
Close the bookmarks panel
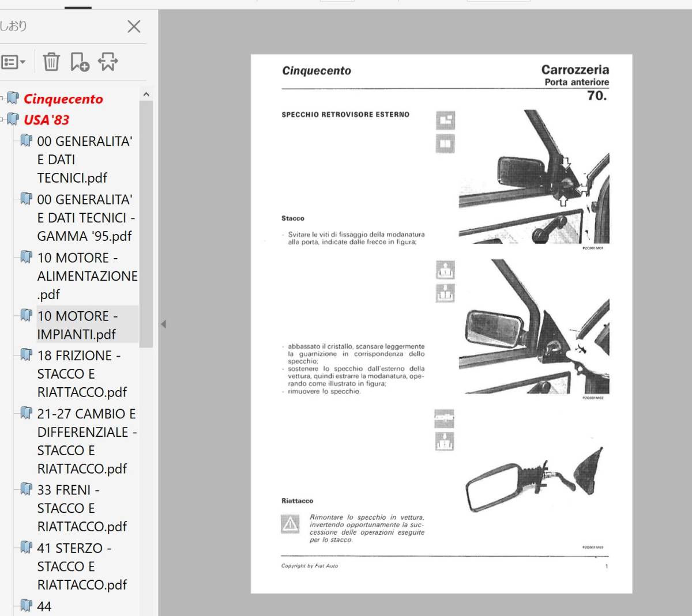(134, 27)
